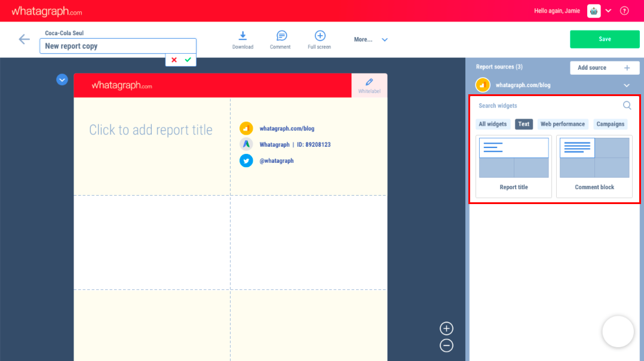Click the round chat bubble at bottom right

tap(618, 332)
